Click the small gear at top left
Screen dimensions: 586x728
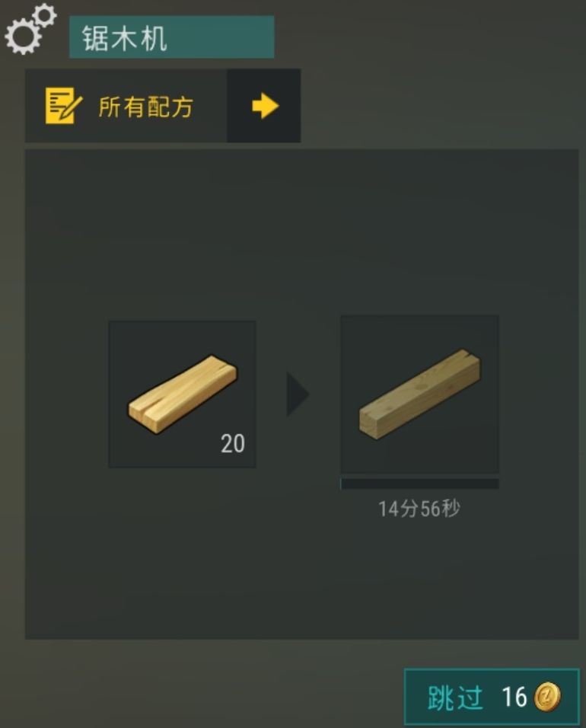45,15
